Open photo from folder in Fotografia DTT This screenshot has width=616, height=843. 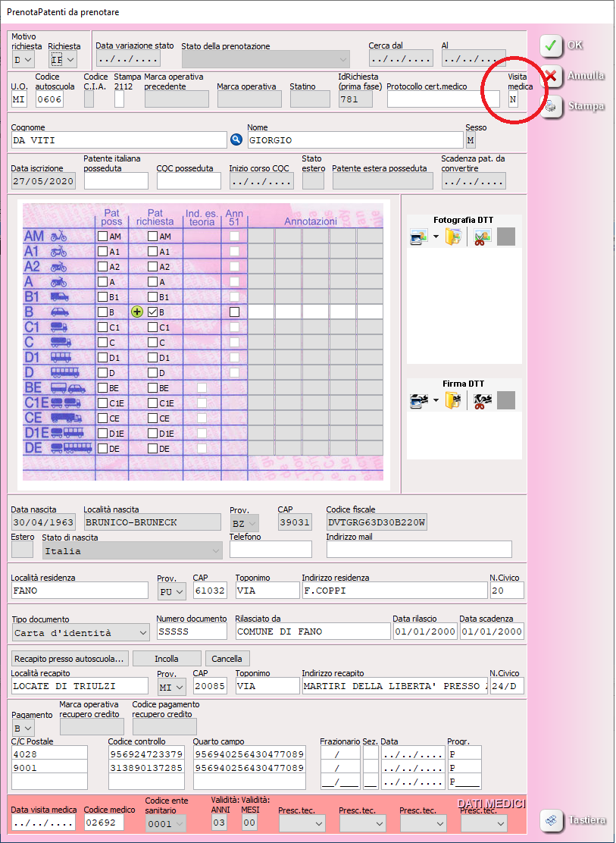point(453,237)
